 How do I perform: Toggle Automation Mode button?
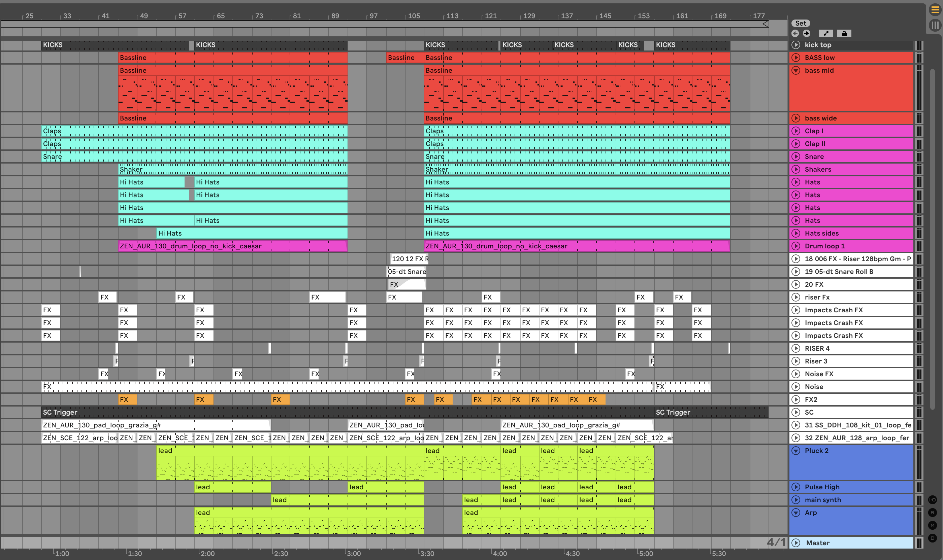(x=826, y=33)
